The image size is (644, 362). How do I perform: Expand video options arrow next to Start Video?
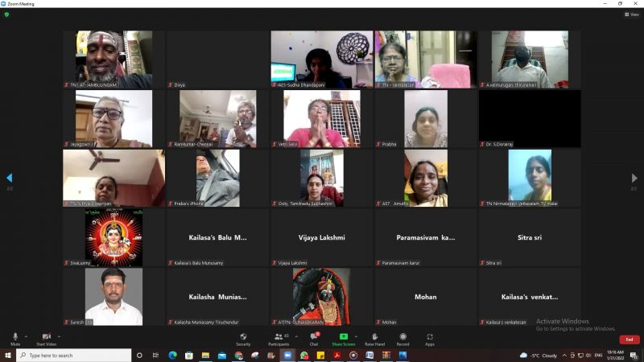60,335
